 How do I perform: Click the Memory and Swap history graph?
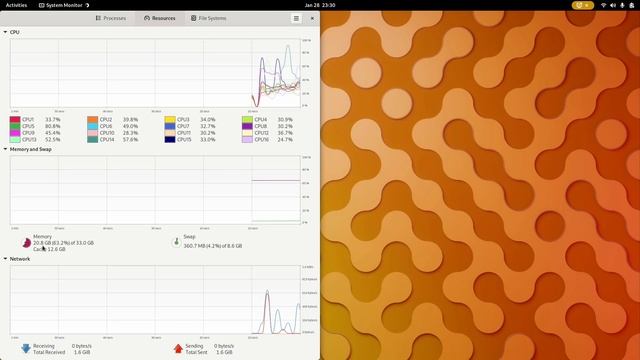click(x=155, y=190)
